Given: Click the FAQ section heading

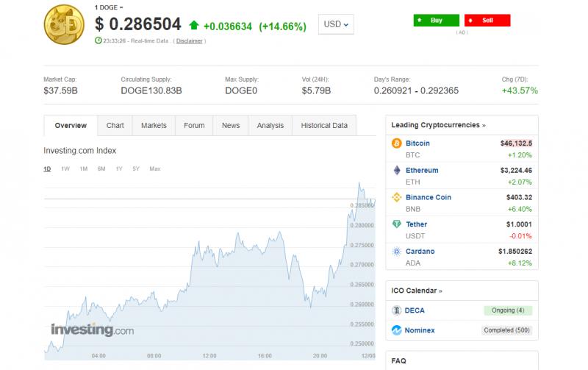Looking at the screenshot, I should tap(398, 361).
